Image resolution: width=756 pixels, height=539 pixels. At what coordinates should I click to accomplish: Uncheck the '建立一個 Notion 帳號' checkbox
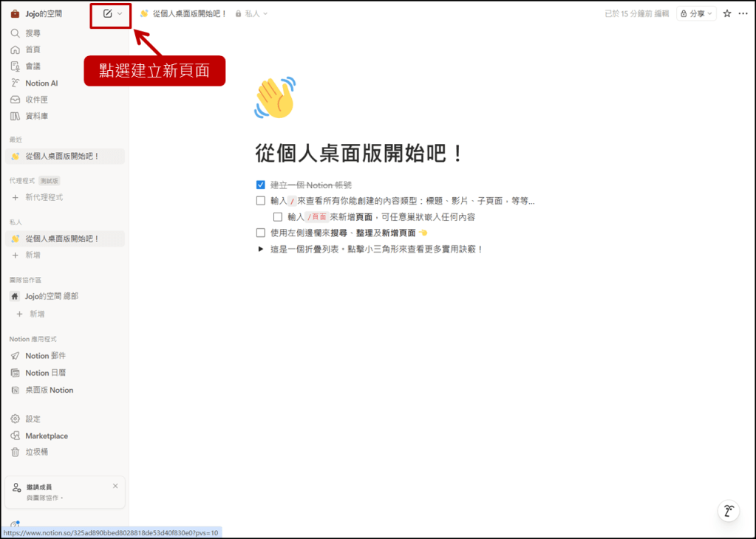click(x=260, y=185)
